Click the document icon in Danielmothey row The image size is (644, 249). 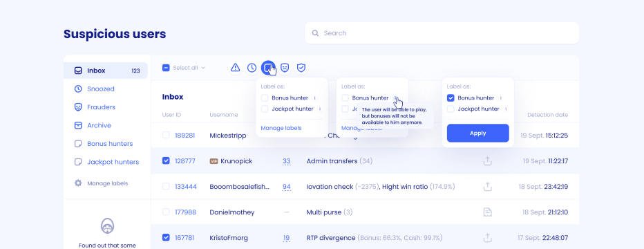[488, 212]
